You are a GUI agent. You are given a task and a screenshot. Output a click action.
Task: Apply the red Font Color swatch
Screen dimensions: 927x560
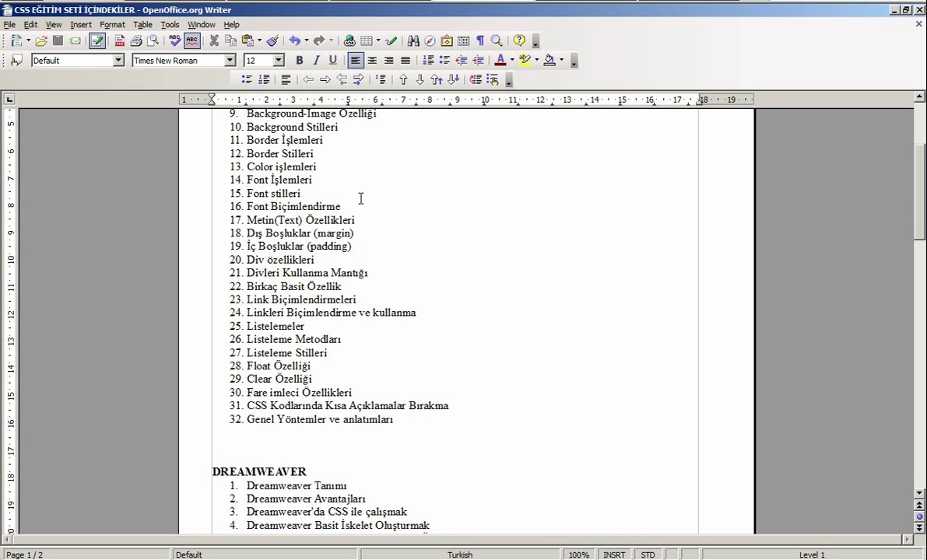tap(500, 60)
